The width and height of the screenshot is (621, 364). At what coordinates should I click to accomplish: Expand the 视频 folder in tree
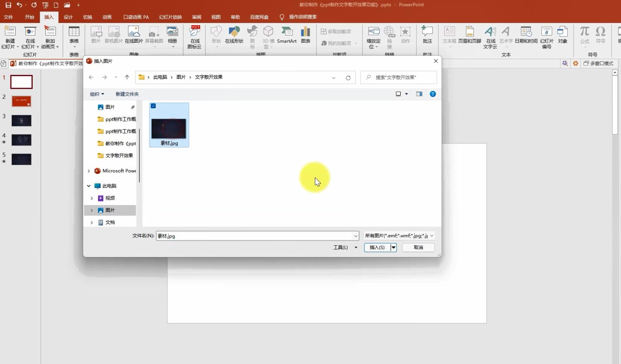point(91,198)
